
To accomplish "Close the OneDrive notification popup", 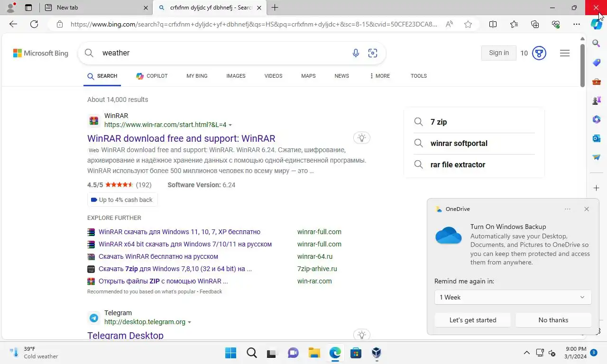I will [587, 209].
